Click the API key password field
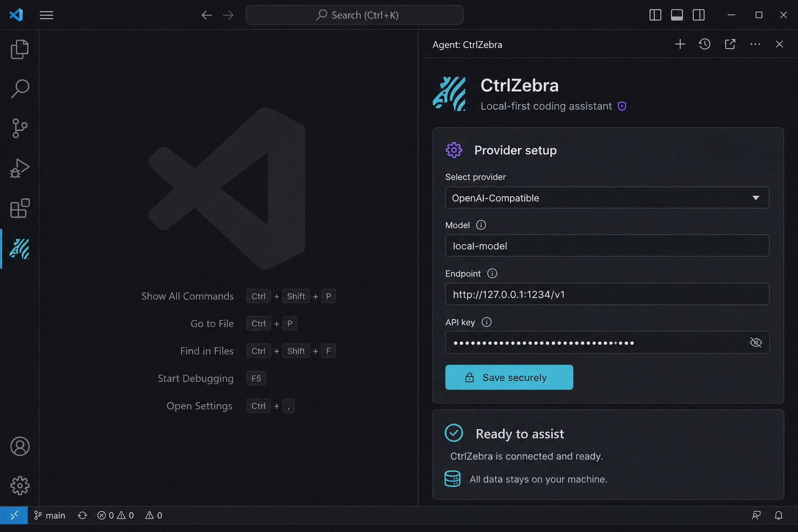798x532 pixels. coord(607,342)
